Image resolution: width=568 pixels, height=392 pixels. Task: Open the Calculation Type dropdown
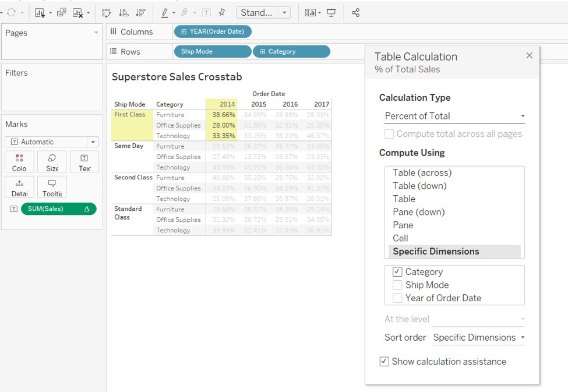(454, 116)
